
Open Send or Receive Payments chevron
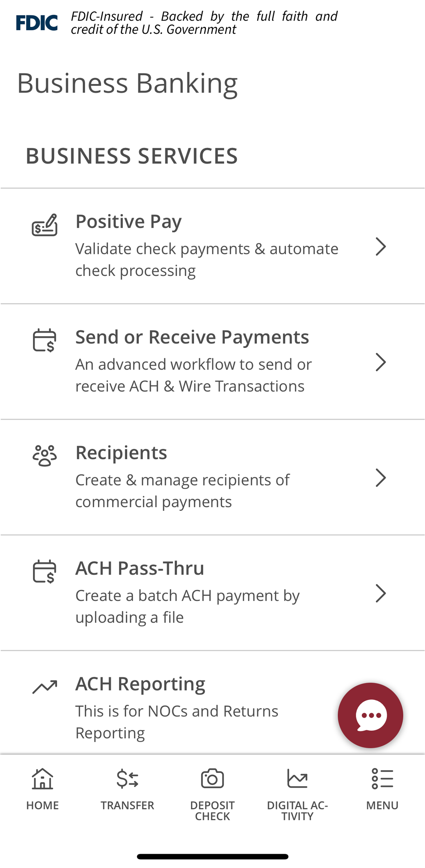380,362
